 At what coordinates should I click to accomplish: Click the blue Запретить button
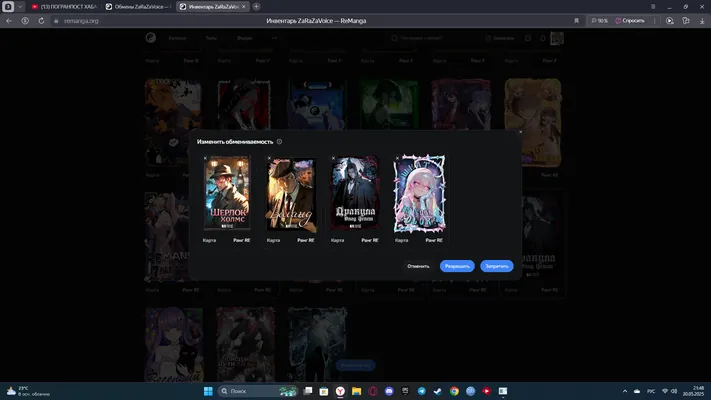pos(497,266)
